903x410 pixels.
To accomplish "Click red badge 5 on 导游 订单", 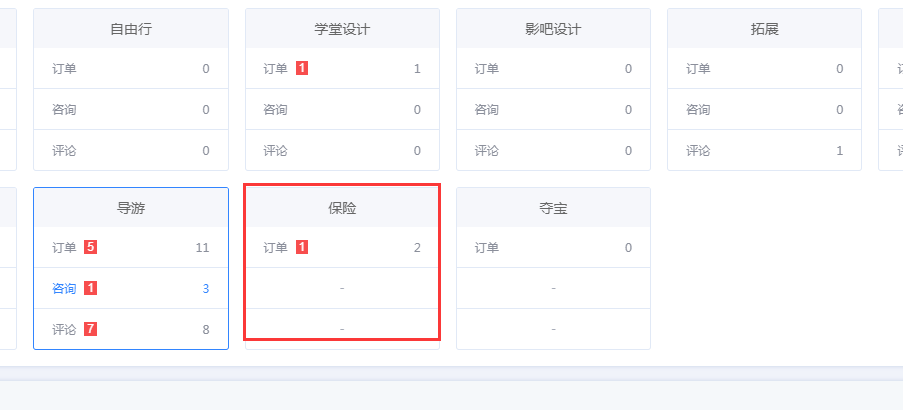I will point(90,247).
